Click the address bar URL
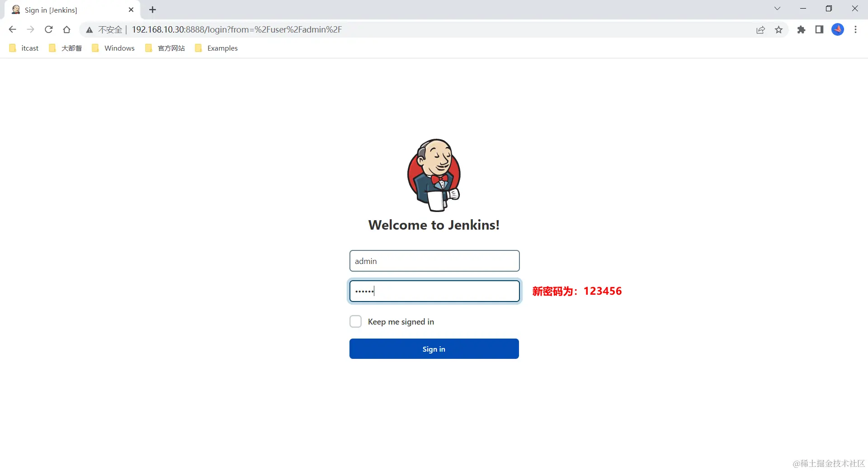Viewport: 868px width, 471px height. (236, 29)
